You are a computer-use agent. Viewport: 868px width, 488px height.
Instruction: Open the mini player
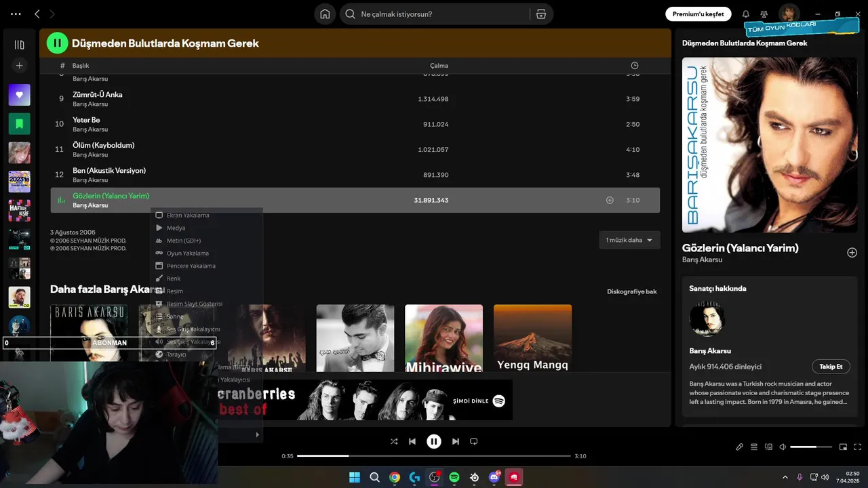pyautogui.click(x=843, y=447)
